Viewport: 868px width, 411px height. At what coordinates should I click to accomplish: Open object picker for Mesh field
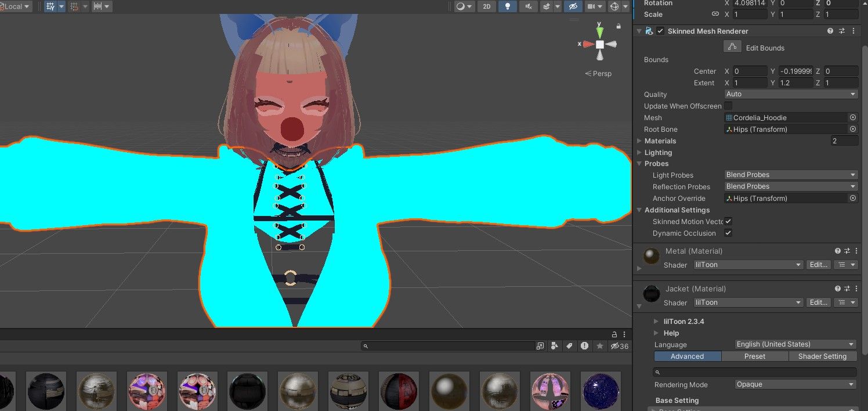(853, 117)
